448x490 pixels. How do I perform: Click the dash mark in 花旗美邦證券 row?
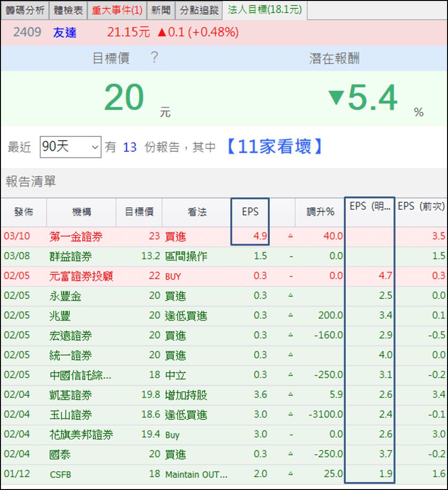291,435
